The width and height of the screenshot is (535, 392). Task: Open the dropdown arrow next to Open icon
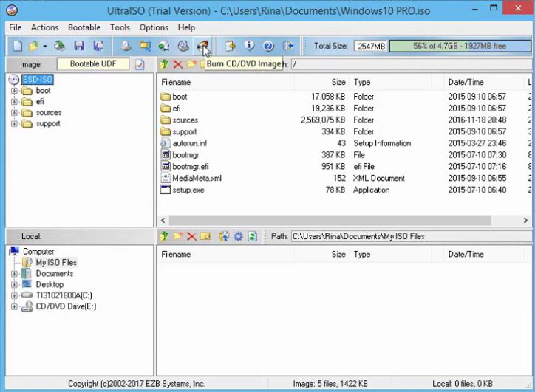click(44, 46)
